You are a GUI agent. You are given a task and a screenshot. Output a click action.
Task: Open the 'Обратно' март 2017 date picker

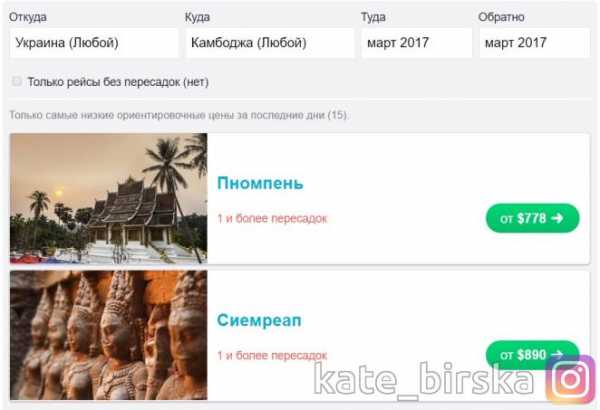click(535, 43)
